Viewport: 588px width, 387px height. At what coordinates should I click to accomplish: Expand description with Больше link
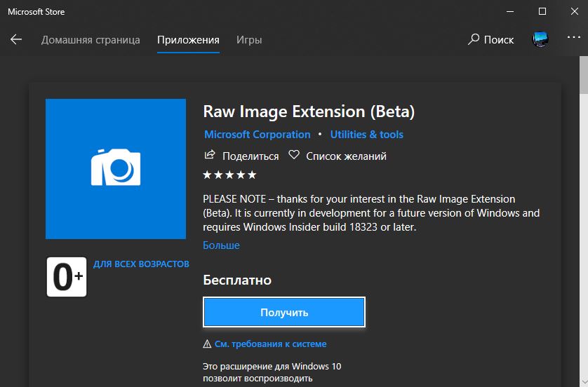pos(221,245)
